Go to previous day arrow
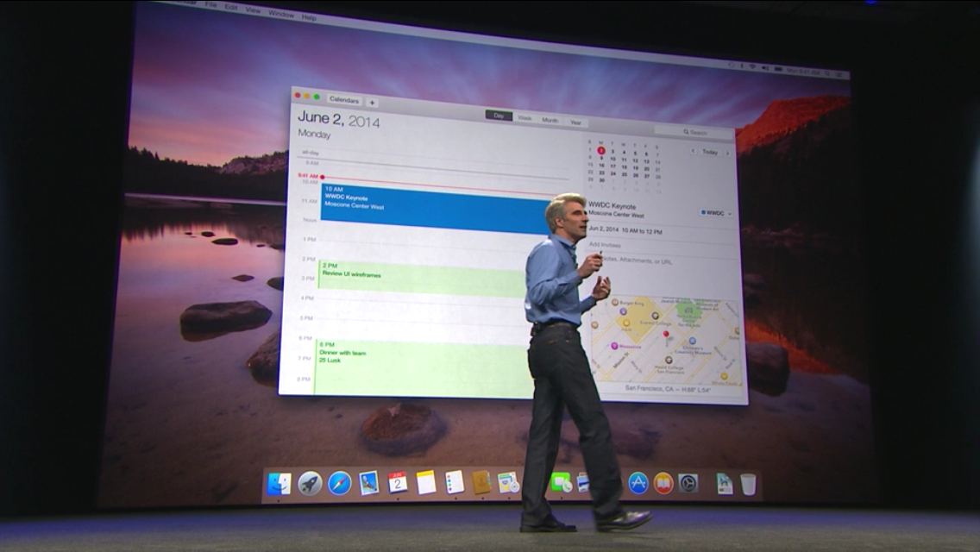 (693, 151)
